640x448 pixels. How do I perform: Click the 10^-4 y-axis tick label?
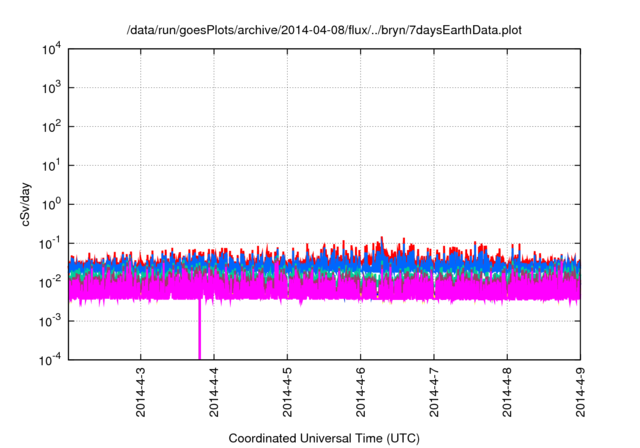click(x=51, y=360)
